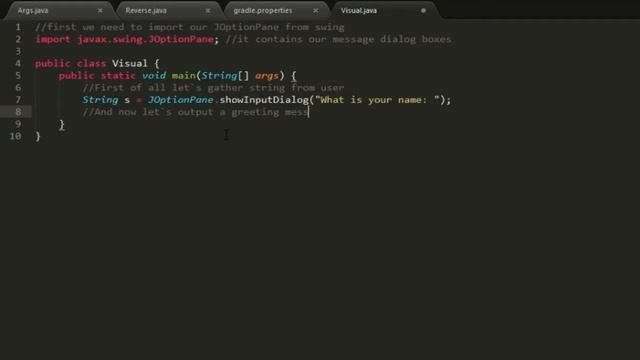Click the 'static' keyword on line 5
Image resolution: width=640 pixels, height=360 pixels.
118,76
